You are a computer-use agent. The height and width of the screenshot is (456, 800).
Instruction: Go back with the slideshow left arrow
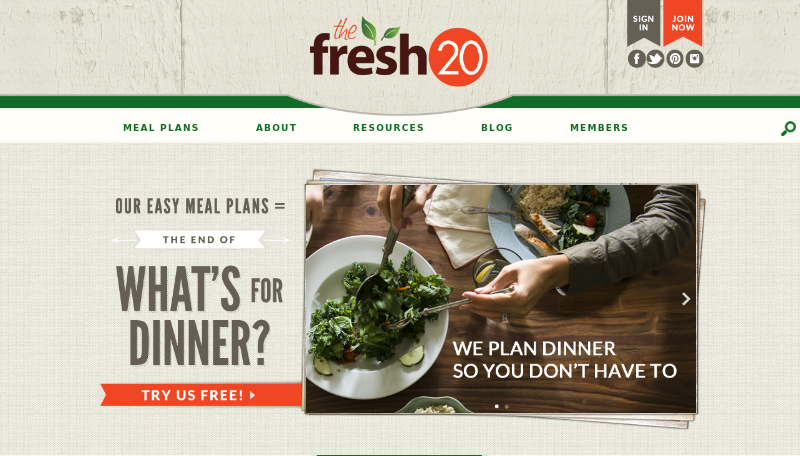pyautogui.click(x=317, y=299)
